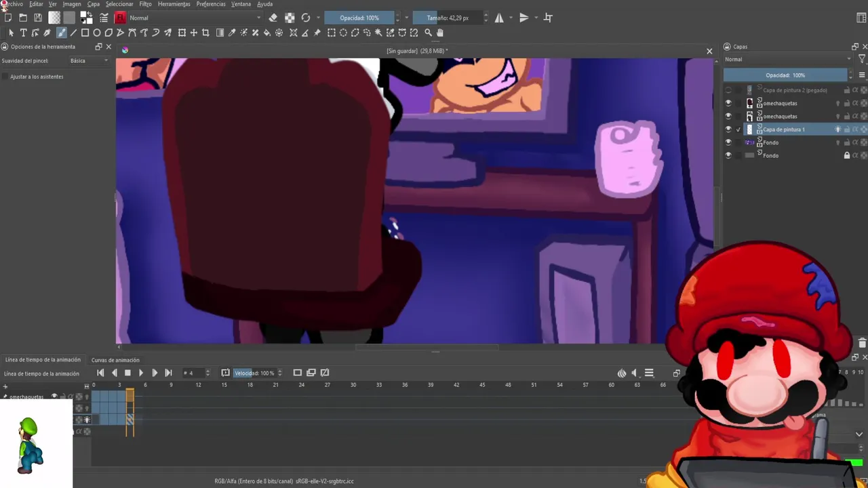This screenshot has width=868, height=488.
Task: Select the Move layer tool
Action: pyautogui.click(x=193, y=33)
